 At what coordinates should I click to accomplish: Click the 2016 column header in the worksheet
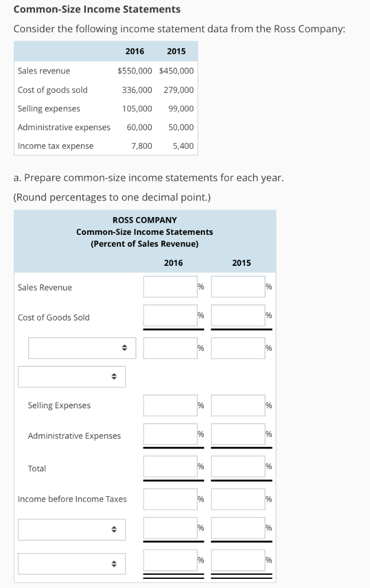[174, 262]
